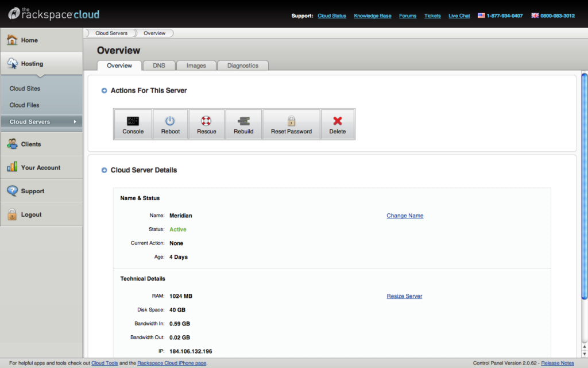Screen dimensions: 588x368
Task: Click the Bandwidth Out value 0.02 GB
Action: click(x=180, y=338)
